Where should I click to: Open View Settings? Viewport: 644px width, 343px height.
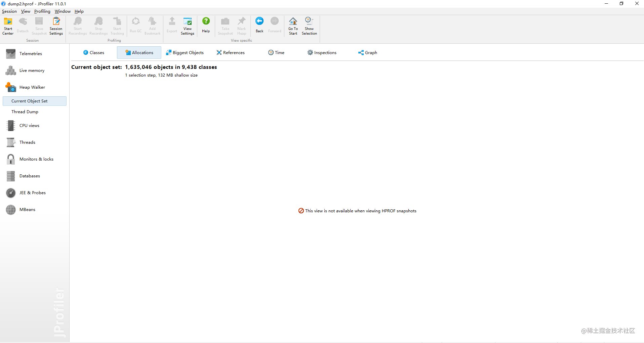188,26
